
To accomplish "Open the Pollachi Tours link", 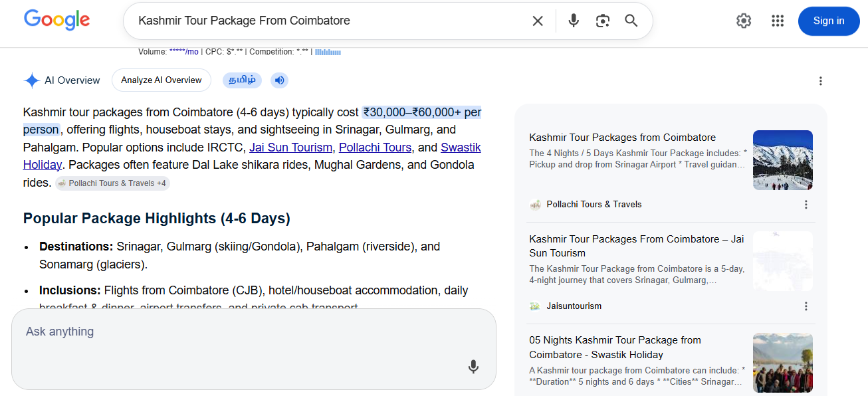I will click(375, 148).
